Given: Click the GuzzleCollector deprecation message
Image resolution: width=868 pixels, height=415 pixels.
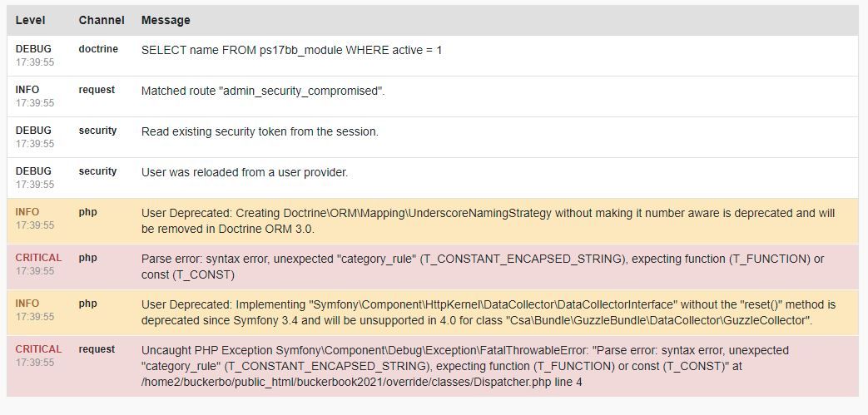Looking at the screenshot, I should tap(489, 313).
